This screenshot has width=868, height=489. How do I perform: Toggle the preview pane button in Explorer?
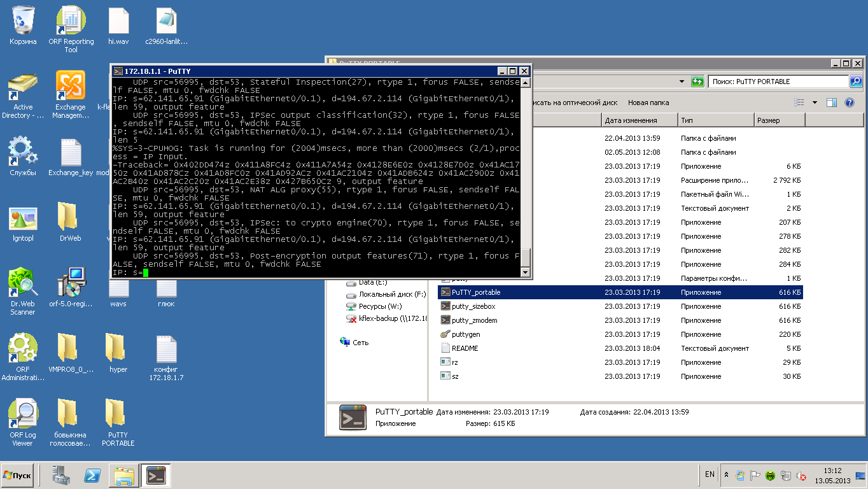click(831, 103)
